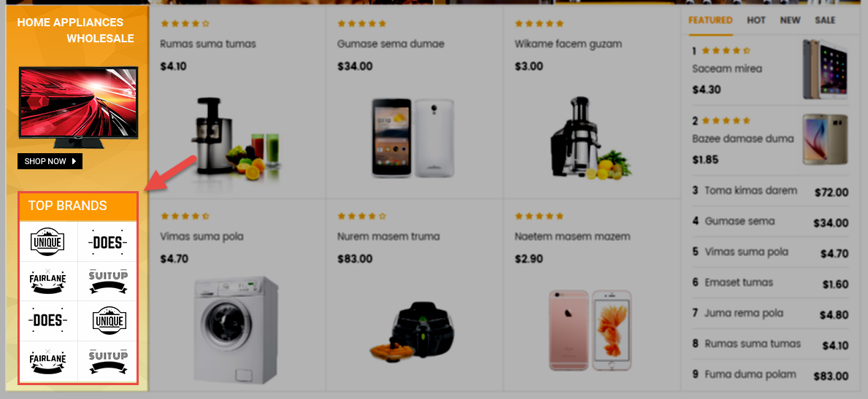Viewport: 868px width, 399px height.
Task: Open the top FAIRLANE brand logo
Action: (48, 281)
